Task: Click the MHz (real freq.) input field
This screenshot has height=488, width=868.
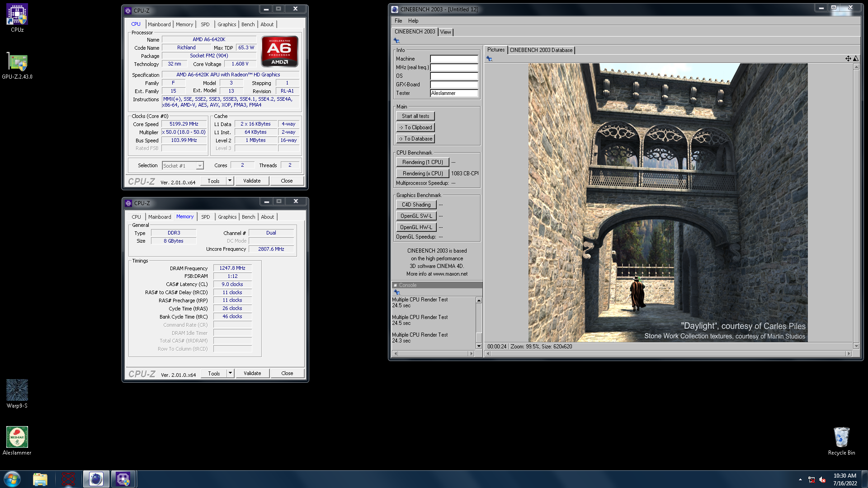Action: click(x=454, y=67)
